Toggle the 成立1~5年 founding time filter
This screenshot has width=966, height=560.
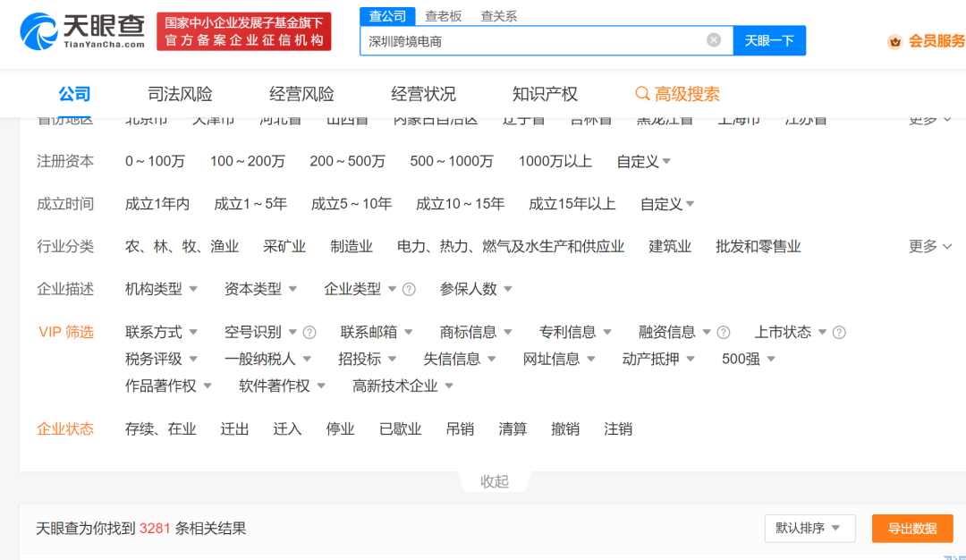click(251, 203)
